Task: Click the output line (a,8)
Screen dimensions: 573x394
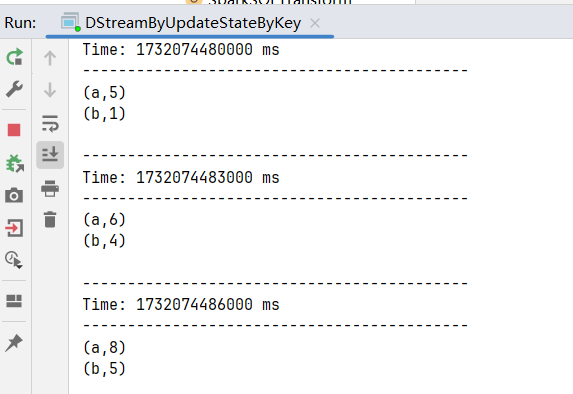Action: pyautogui.click(x=105, y=348)
